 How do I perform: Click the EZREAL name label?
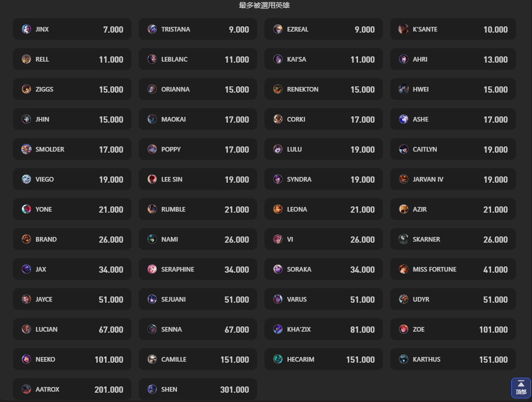tap(298, 29)
